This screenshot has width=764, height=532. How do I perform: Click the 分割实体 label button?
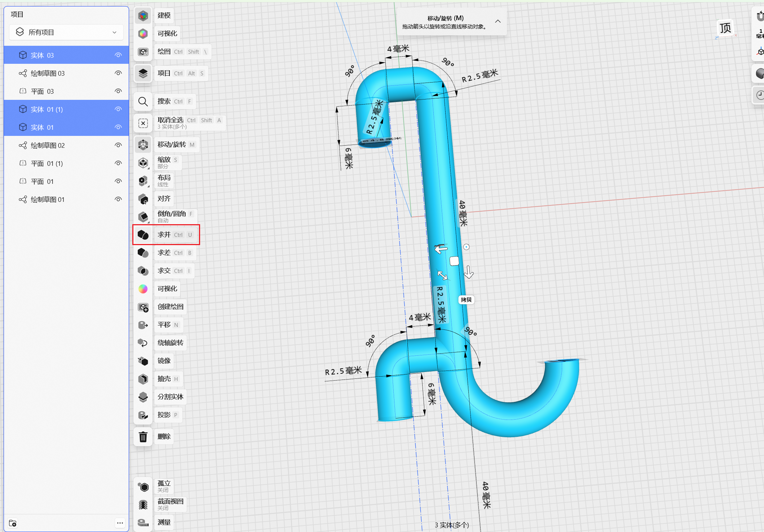coord(170,397)
